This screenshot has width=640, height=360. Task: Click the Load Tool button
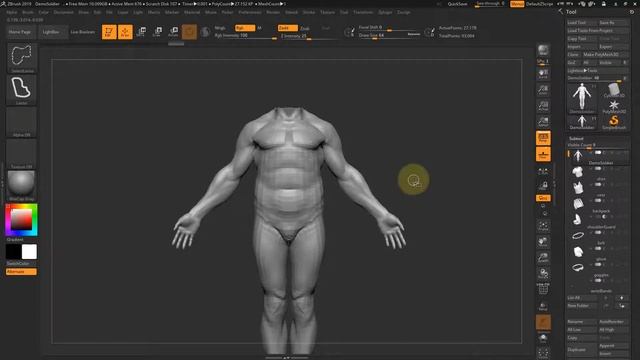pos(582,23)
